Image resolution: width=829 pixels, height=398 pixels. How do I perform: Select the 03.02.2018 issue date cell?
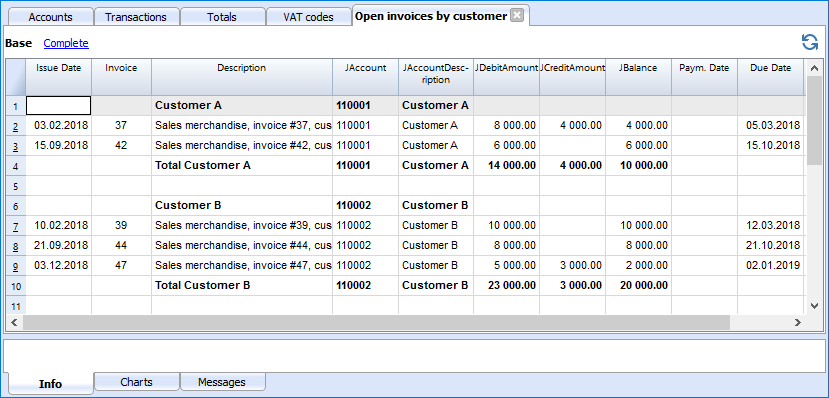click(x=59, y=126)
